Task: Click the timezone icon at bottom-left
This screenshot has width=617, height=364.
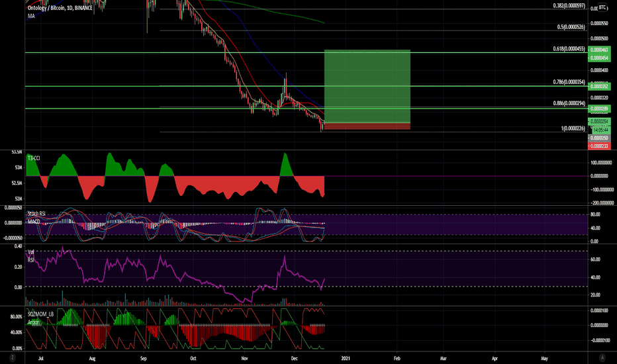Action: (13, 357)
